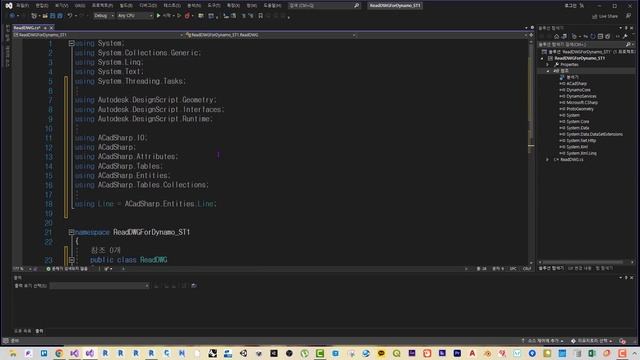This screenshot has width=640, height=360.
Task: Click the clear-all icon in Output panel toolbar
Action: tap(184, 286)
